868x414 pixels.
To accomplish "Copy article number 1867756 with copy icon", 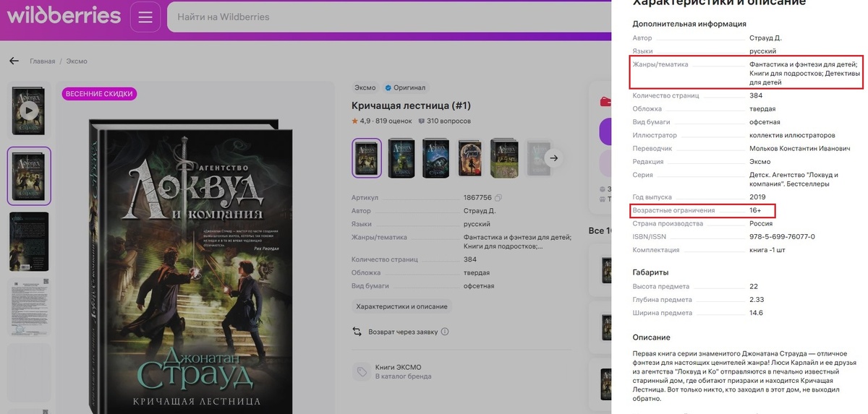I will coord(498,197).
